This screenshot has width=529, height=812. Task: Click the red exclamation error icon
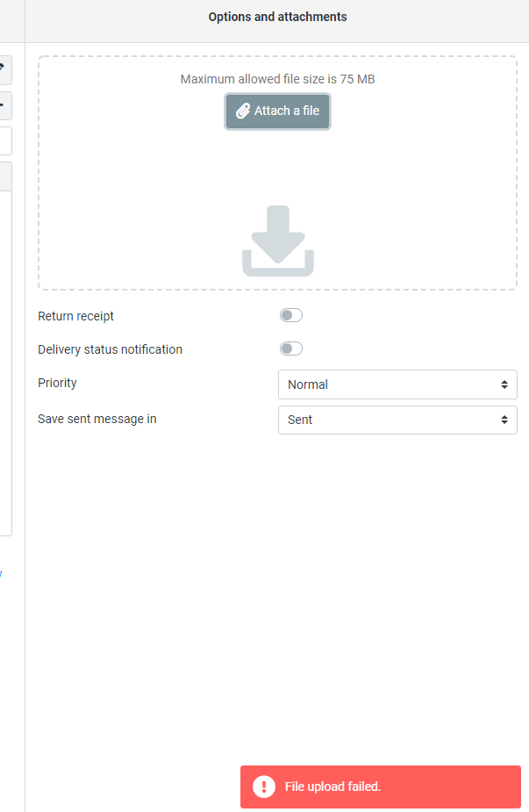pyautogui.click(x=264, y=787)
